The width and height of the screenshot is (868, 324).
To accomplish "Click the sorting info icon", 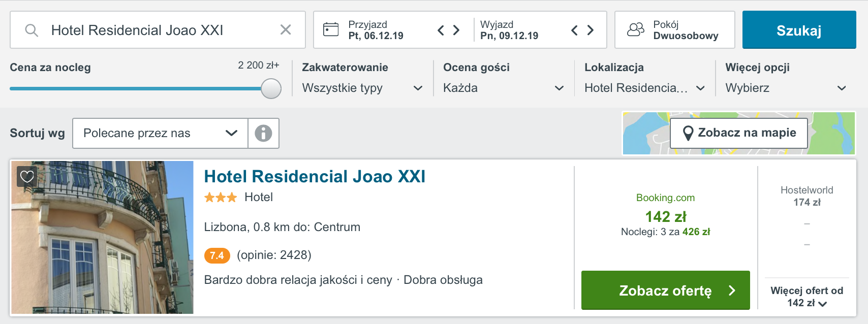I will point(263,133).
